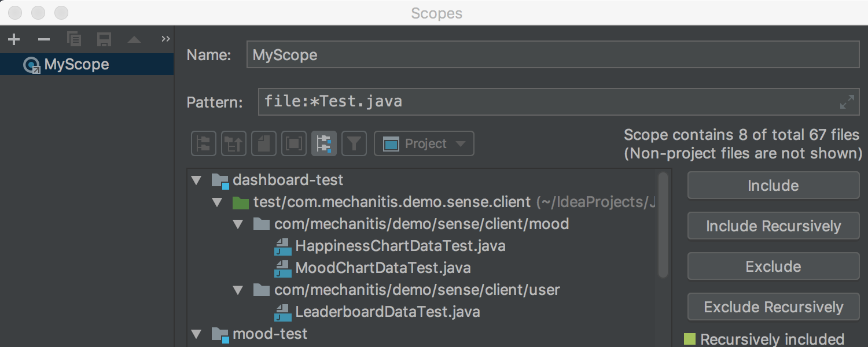Click the green Recursively included legend swatch
868x347 pixels.
690,339
